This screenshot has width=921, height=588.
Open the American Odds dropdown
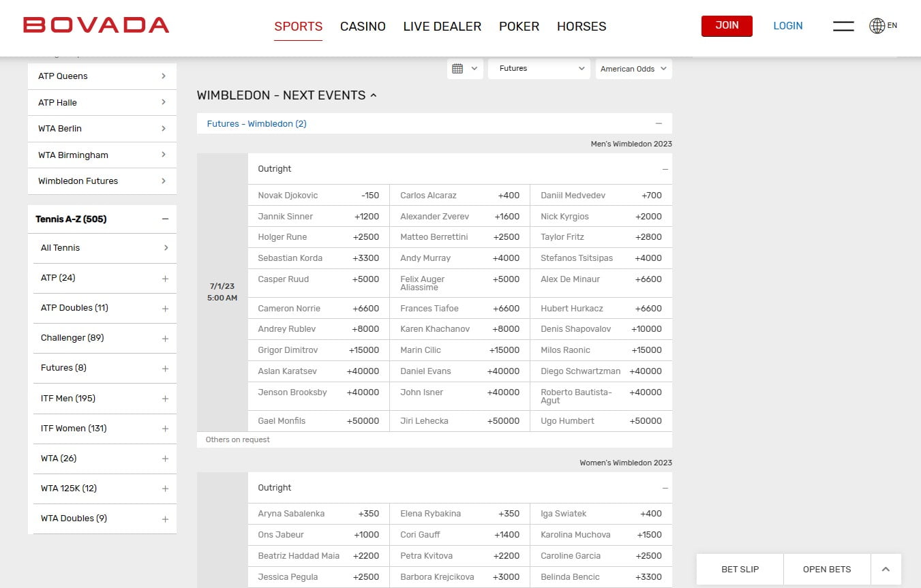click(634, 69)
